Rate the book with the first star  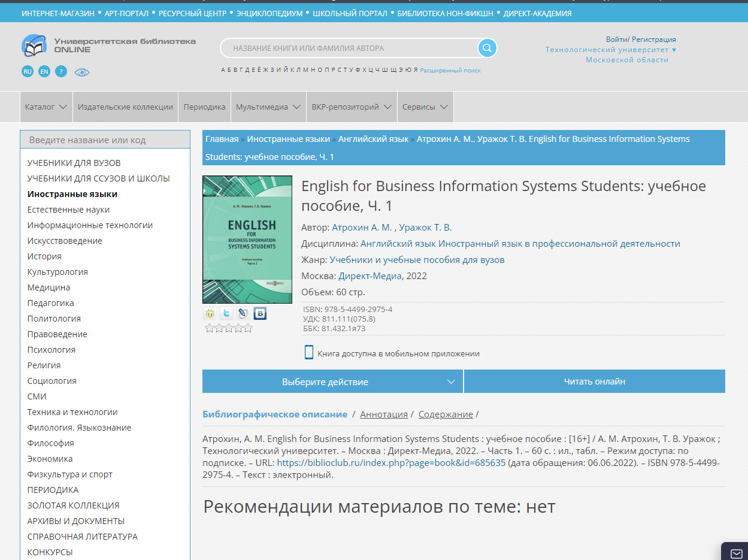coord(210,328)
